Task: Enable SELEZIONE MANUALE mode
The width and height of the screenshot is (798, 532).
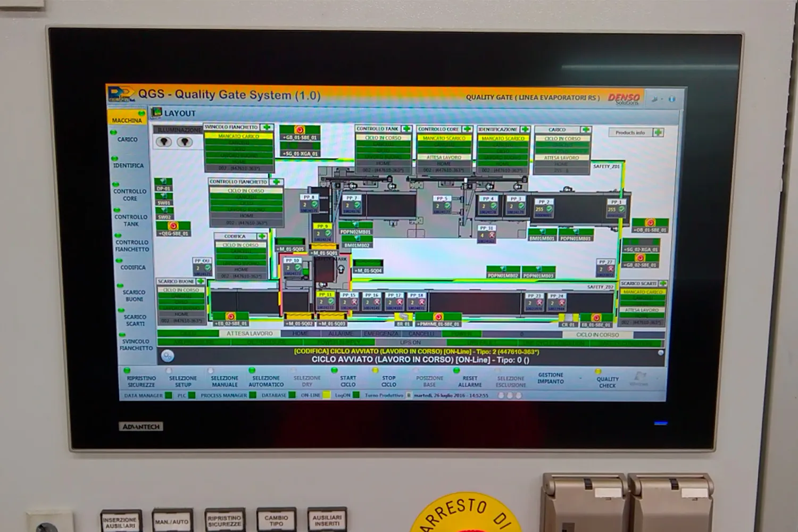Action: click(225, 379)
